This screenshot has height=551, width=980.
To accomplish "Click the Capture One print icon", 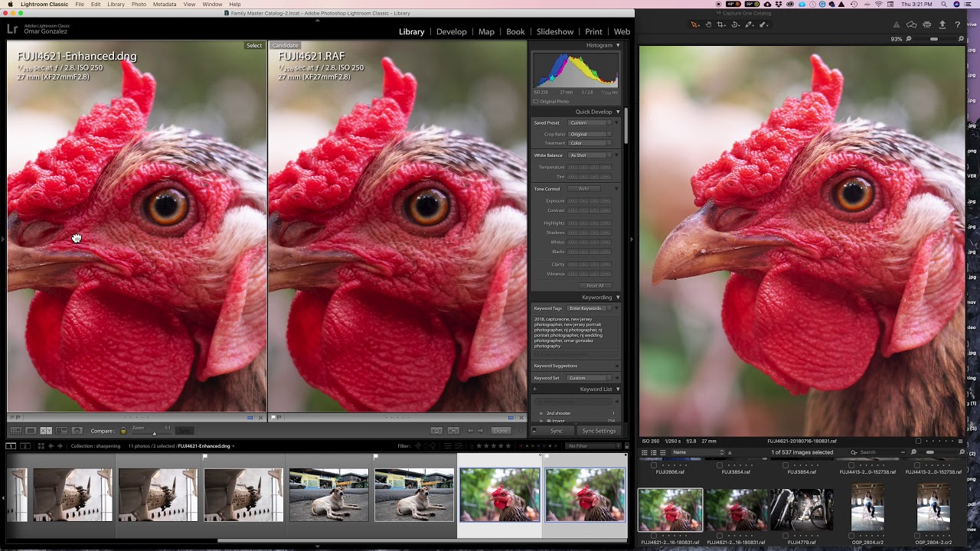I will [x=926, y=24].
